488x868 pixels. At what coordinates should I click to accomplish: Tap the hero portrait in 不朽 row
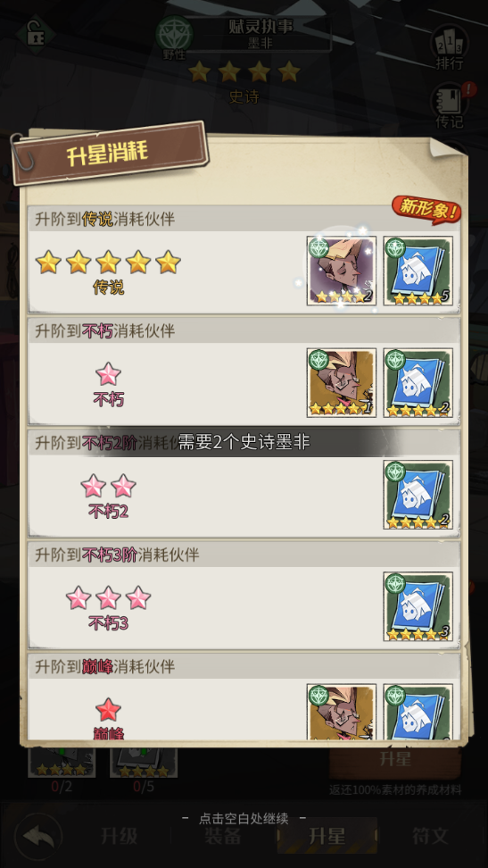click(x=342, y=382)
